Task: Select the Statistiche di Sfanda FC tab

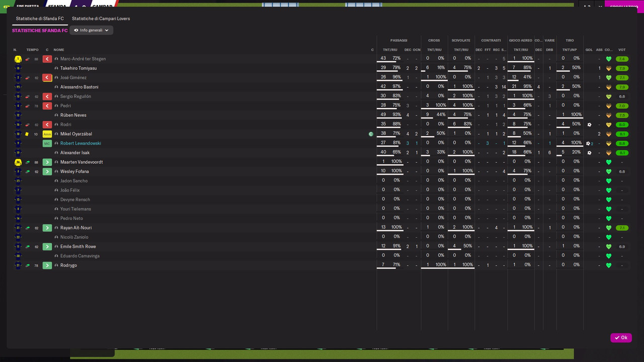Action: [40, 19]
